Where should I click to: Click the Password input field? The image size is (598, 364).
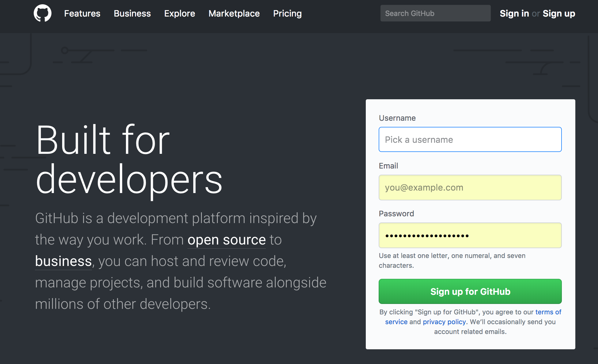(x=470, y=235)
